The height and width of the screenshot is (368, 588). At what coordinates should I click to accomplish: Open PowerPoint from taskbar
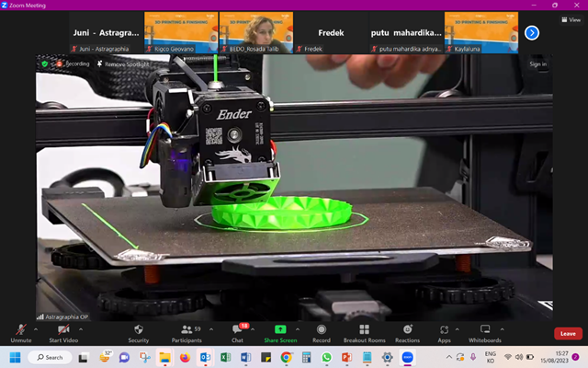click(x=347, y=357)
